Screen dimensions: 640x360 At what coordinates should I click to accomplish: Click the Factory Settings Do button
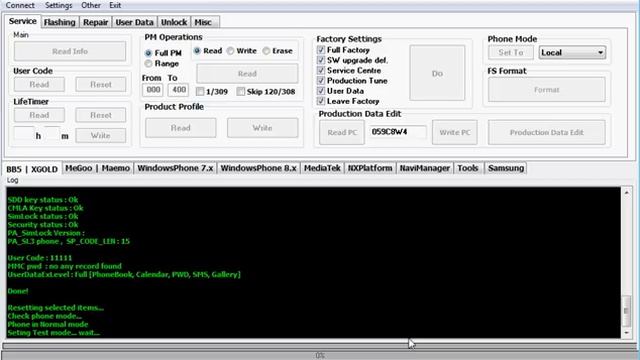click(x=437, y=73)
